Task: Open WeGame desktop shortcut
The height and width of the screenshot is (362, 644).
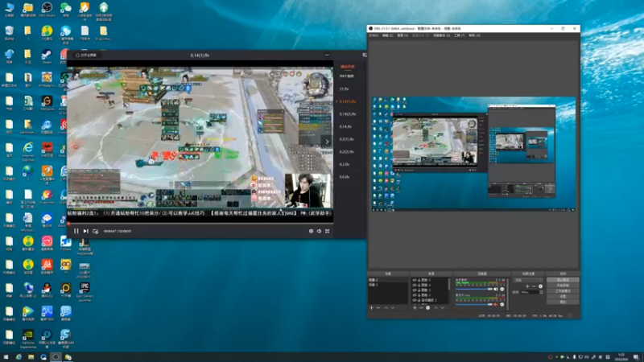Action: pyautogui.click(x=47, y=103)
